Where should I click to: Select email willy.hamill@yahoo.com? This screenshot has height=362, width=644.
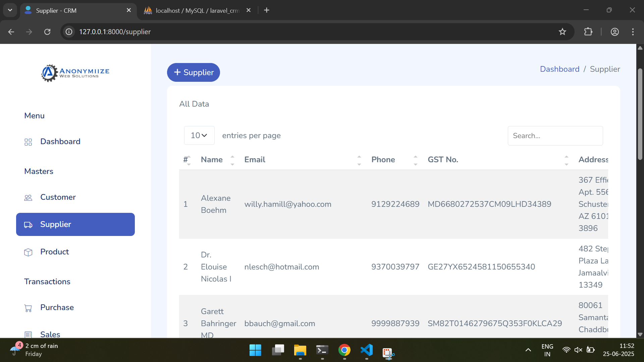288,204
